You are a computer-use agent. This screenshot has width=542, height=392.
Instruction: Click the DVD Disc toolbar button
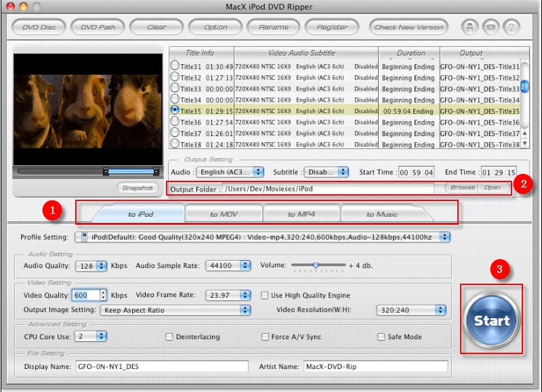click(39, 27)
